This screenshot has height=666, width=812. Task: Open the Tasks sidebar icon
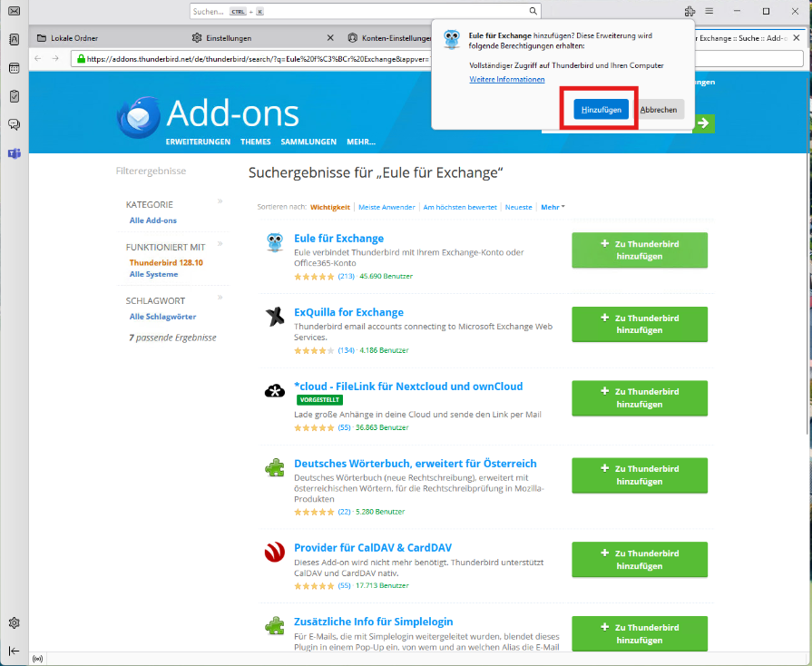[x=14, y=96]
